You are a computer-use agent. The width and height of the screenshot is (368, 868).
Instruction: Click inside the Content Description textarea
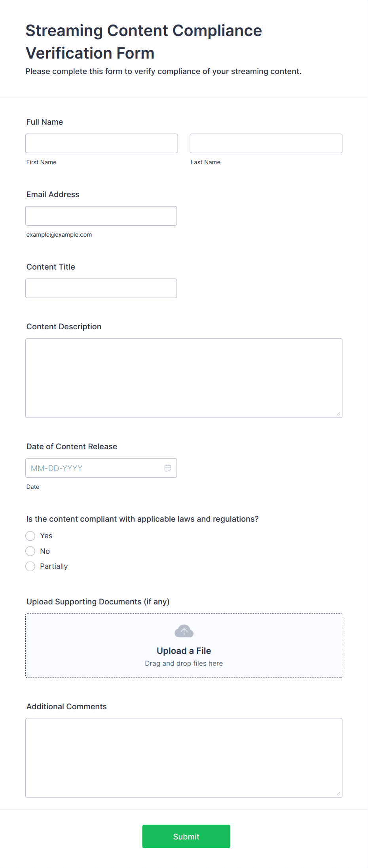click(184, 378)
